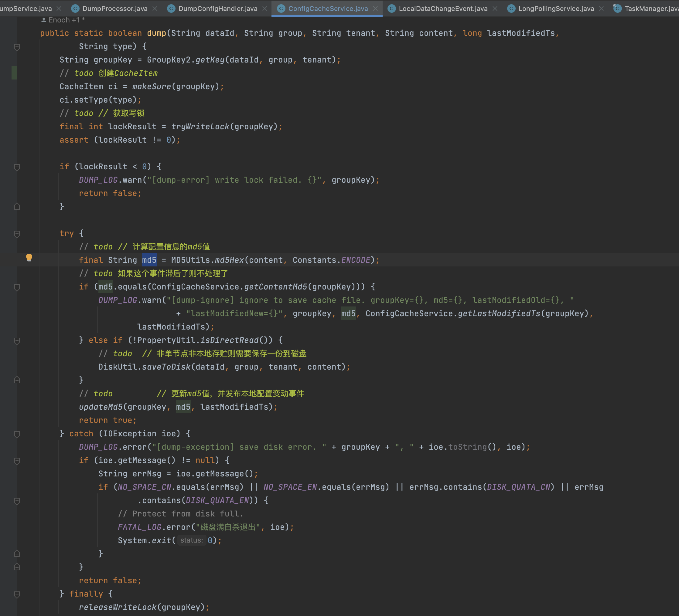Switch to the LocalDataChangeEvent.java tab
The width and height of the screenshot is (679, 616).
pyautogui.click(x=443, y=8)
